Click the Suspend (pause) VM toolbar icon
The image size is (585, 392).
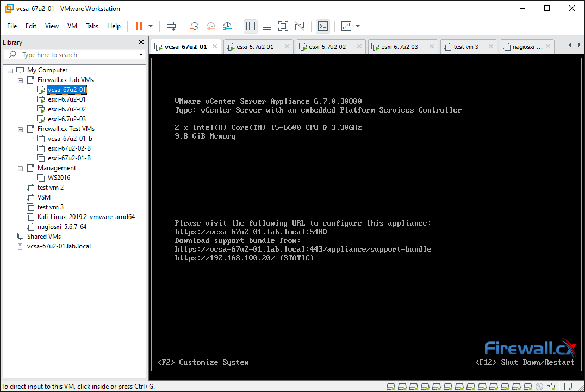pos(139,26)
